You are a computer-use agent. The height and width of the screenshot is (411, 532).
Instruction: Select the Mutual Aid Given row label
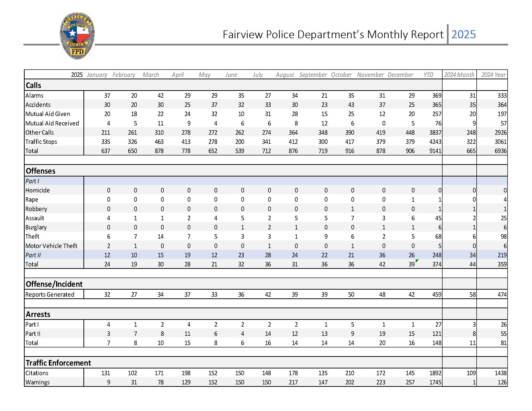pyautogui.click(x=48, y=114)
